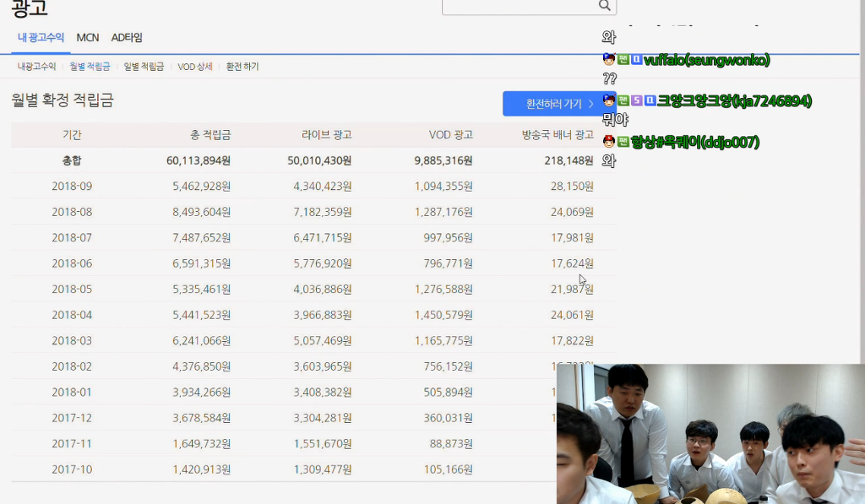
Task: Click 항상#옥퀘이 chat avatar icon
Action: 609,142
